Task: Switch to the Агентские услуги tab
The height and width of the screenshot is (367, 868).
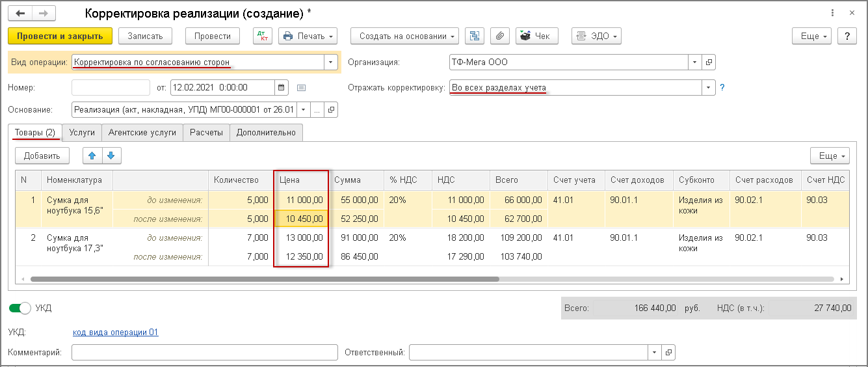Action: pos(142,132)
